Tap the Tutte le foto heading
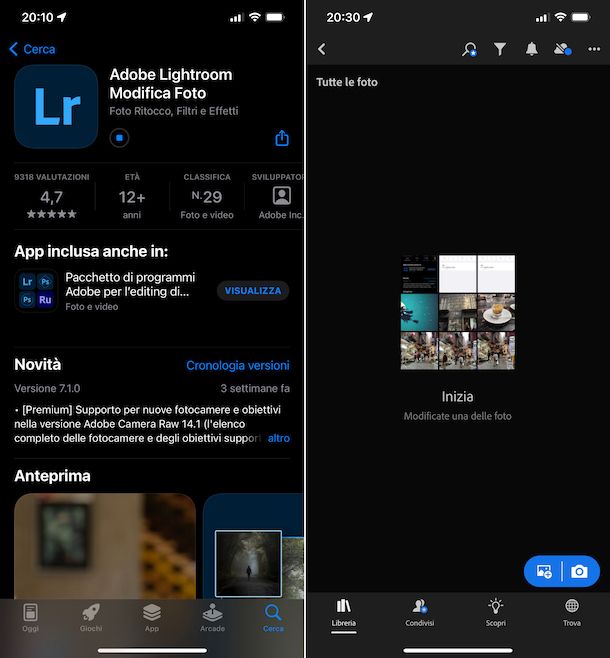This screenshot has height=658, width=610. [347, 82]
